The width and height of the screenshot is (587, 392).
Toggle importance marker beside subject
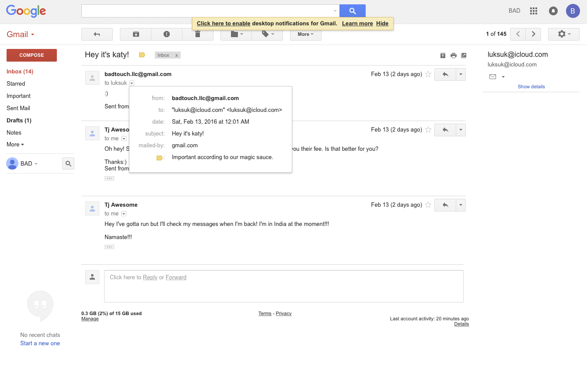pyautogui.click(x=142, y=55)
